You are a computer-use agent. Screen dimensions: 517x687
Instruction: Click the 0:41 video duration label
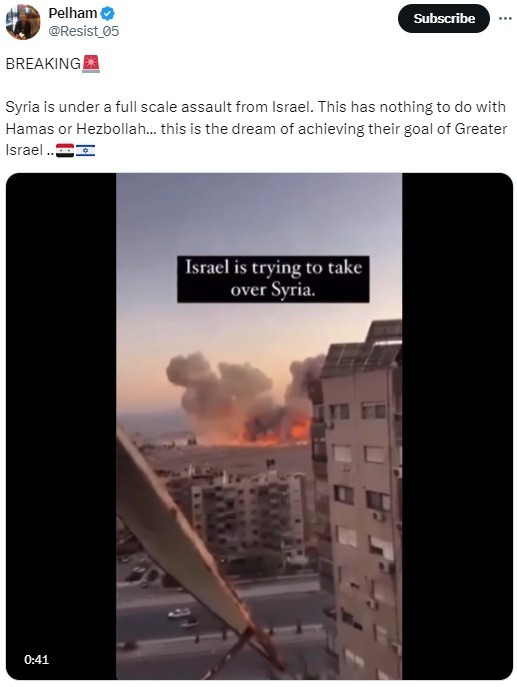(x=36, y=659)
